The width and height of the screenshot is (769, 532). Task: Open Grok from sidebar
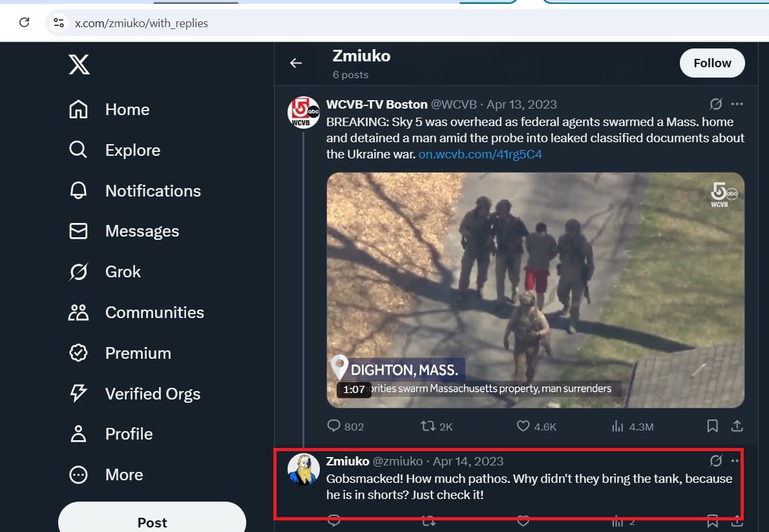(105, 271)
